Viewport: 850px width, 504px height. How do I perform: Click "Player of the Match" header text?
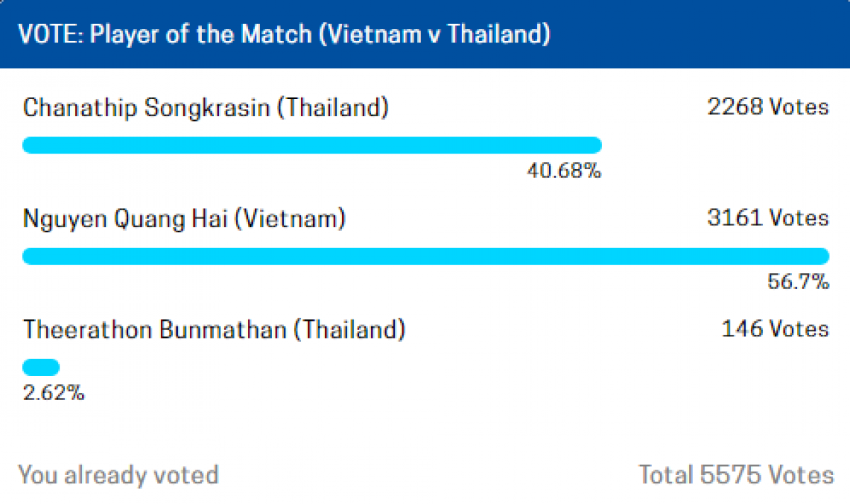click(x=200, y=35)
